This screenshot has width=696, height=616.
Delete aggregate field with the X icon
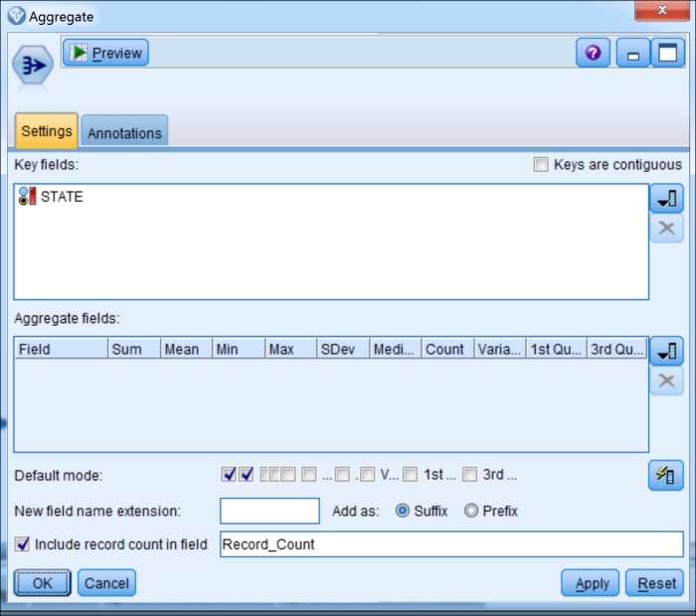(666, 381)
